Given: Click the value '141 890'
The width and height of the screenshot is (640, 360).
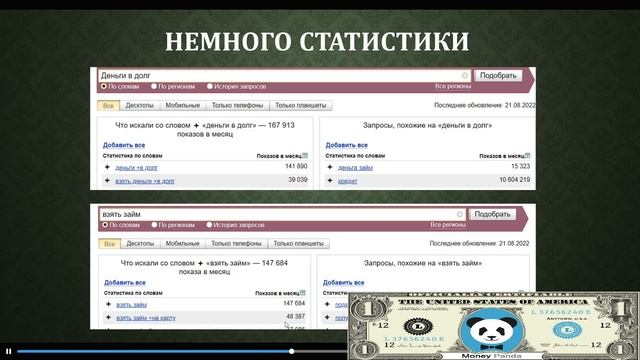Looking at the screenshot, I should pyautogui.click(x=296, y=166).
